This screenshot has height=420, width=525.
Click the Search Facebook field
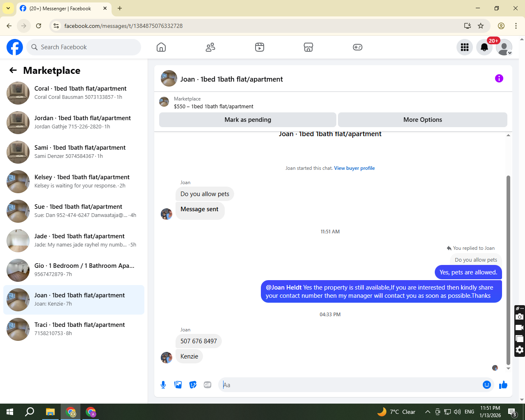click(x=84, y=47)
